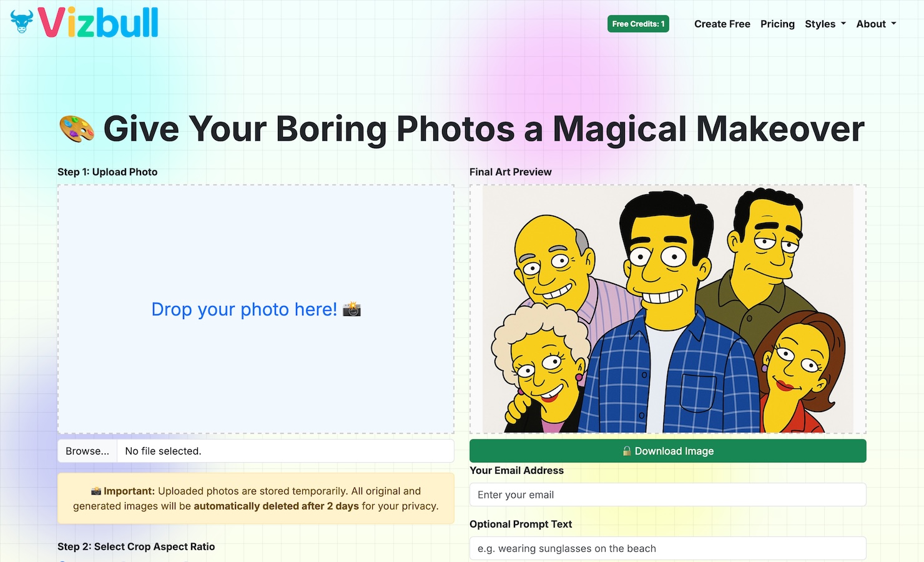924x562 pixels.
Task: Click the Drop your photo here area
Action: point(256,309)
